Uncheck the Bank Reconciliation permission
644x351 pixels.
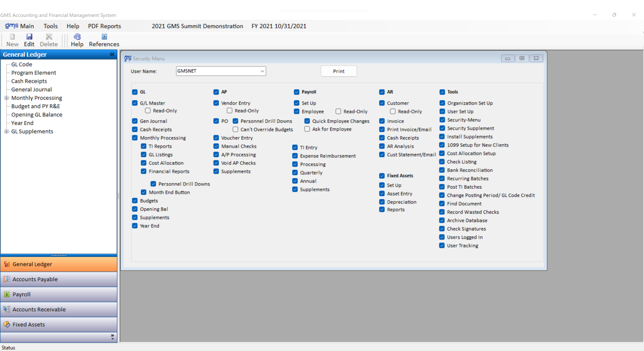(x=442, y=170)
